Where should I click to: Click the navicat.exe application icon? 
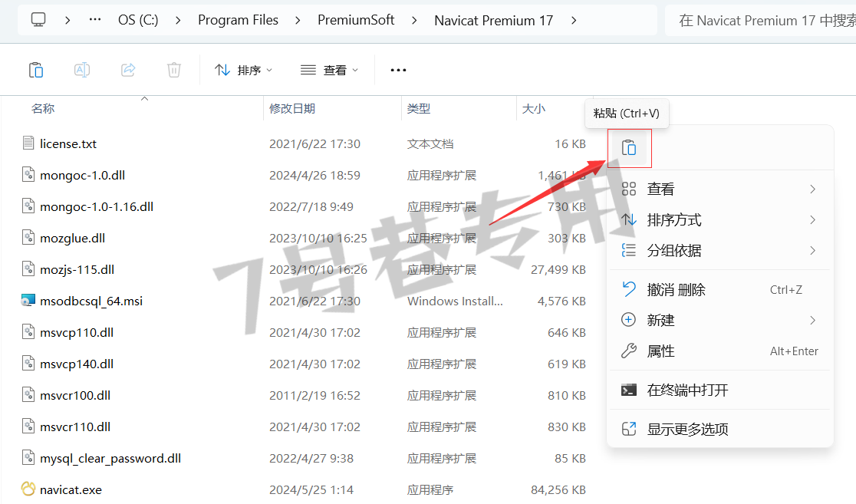pyautogui.click(x=28, y=489)
